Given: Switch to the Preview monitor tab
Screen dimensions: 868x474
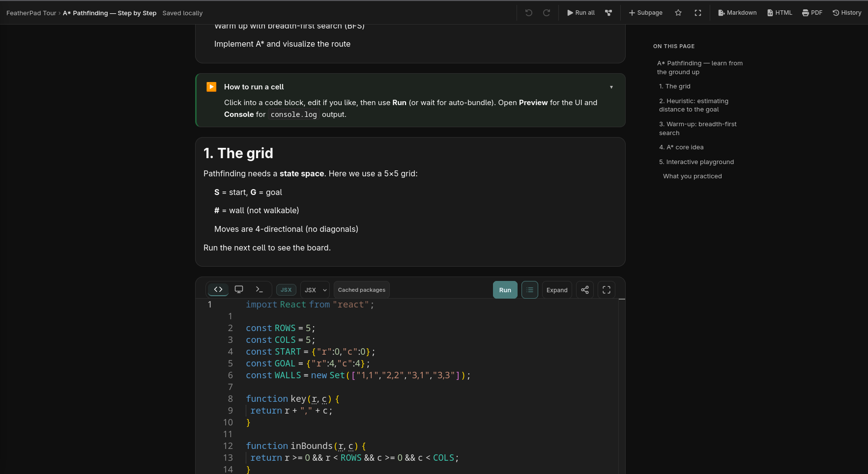Looking at the screenshot, I should tap(239, 290).
